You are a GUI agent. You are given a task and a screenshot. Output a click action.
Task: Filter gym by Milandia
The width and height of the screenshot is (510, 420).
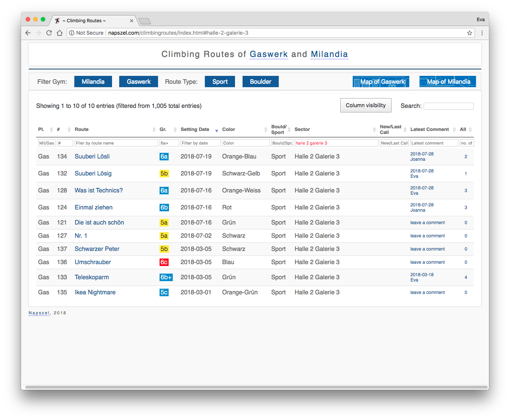coord(93,82)
